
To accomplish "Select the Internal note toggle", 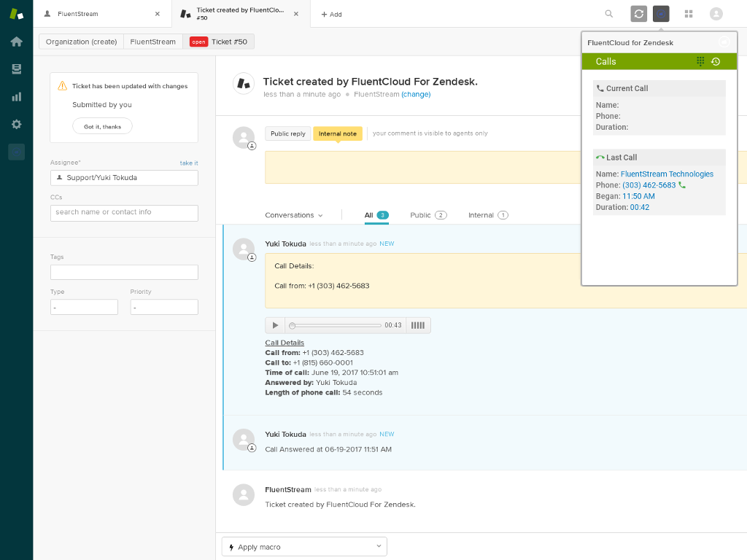I will (337, 133).
